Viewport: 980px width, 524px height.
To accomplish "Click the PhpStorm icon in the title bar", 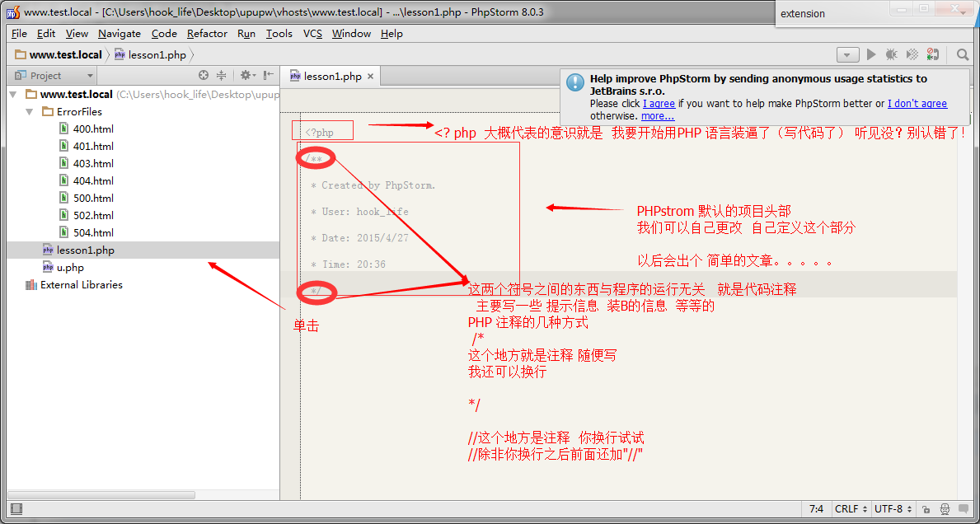I will point(12,12).
